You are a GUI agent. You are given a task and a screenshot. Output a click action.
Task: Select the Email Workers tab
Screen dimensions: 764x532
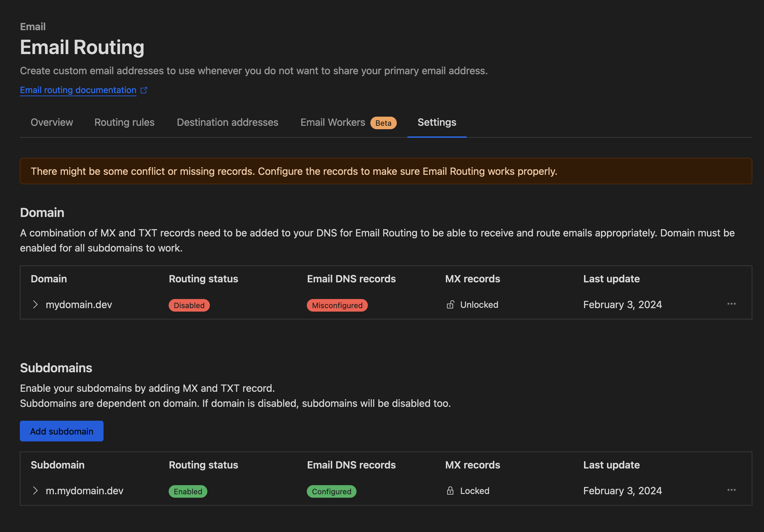point(332,122)
